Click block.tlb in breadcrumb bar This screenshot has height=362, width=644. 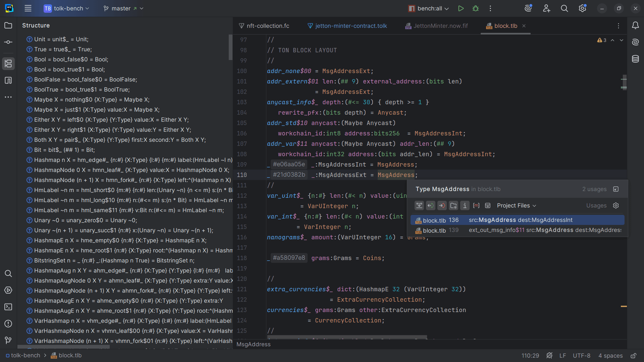66,356
